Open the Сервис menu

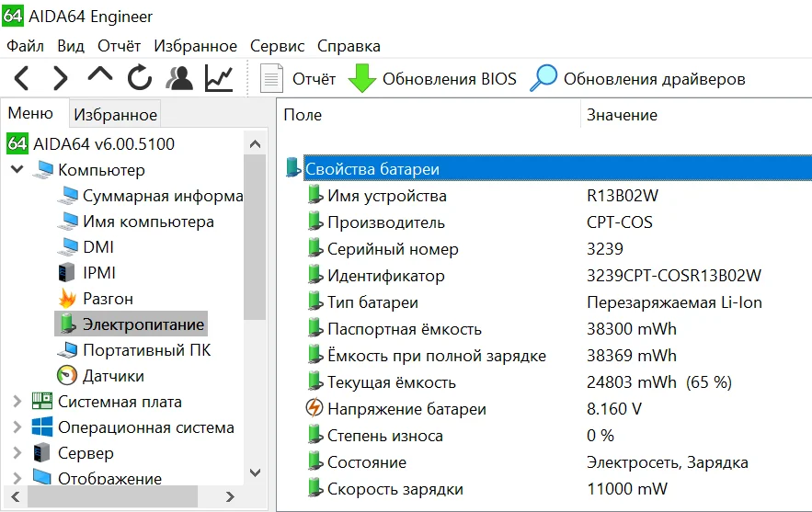pos(277,46)
